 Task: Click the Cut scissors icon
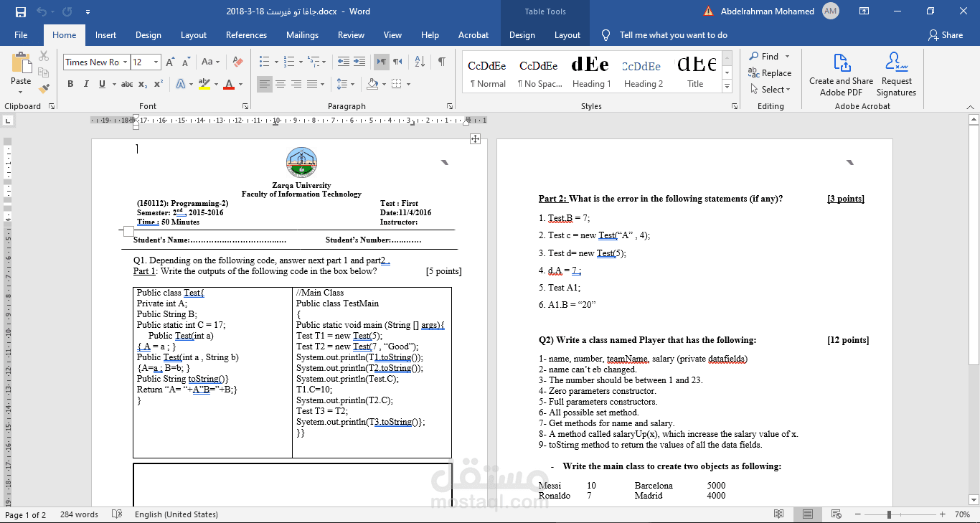click(x=44, y=56)
